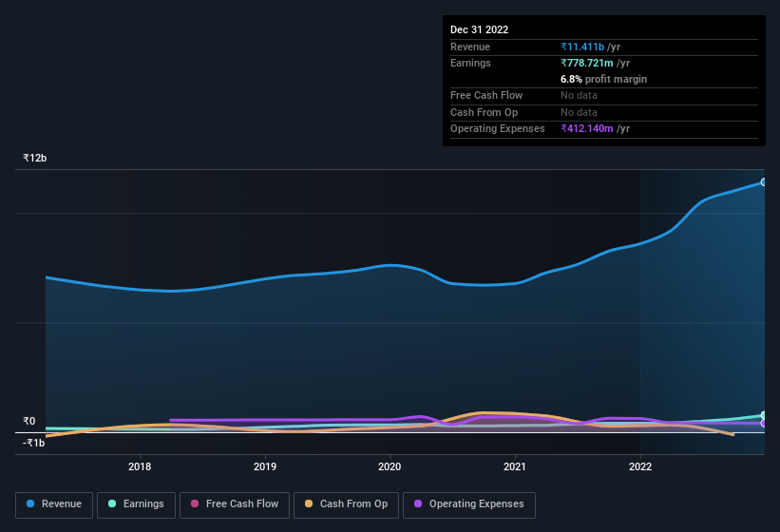
Task: Toggle the Revenue legend button
Action: coord(54,504)
